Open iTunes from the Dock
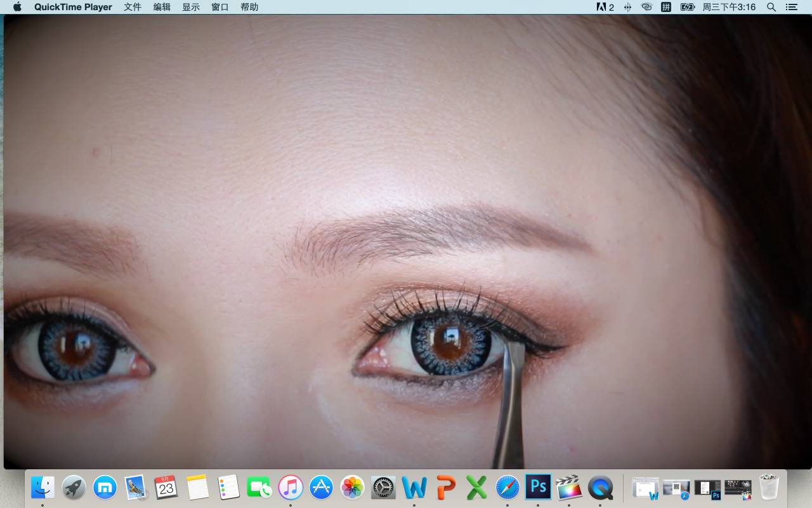Screen dimensions: 812x508 point(291,488)
